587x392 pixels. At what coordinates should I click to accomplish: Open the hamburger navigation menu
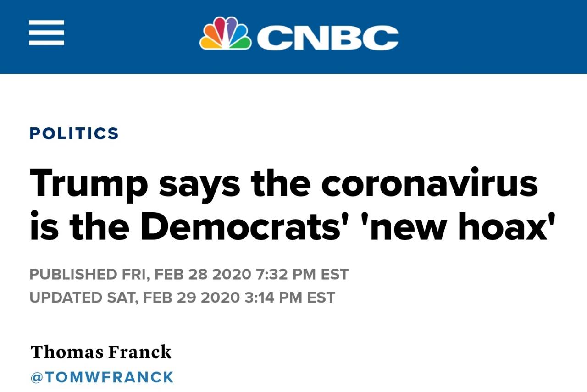click(46, 33)
